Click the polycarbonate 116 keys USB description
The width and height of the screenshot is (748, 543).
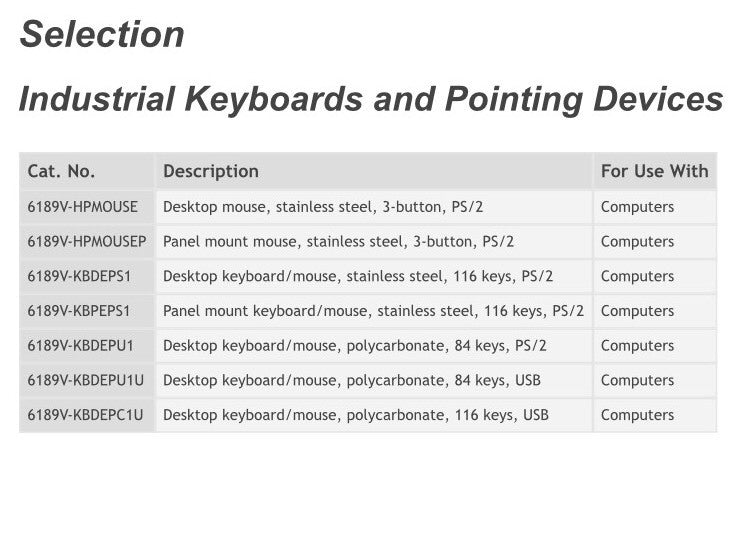click(x=356, y=414)
